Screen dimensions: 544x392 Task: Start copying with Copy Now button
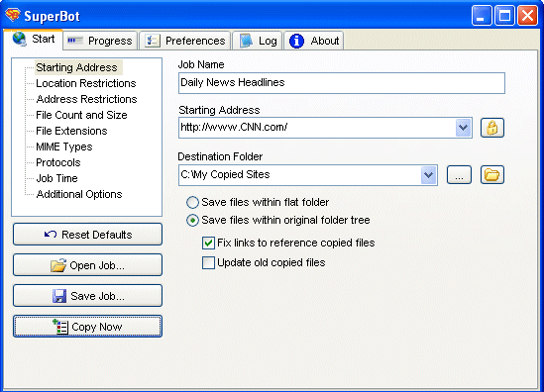click(x=87, y=326)
